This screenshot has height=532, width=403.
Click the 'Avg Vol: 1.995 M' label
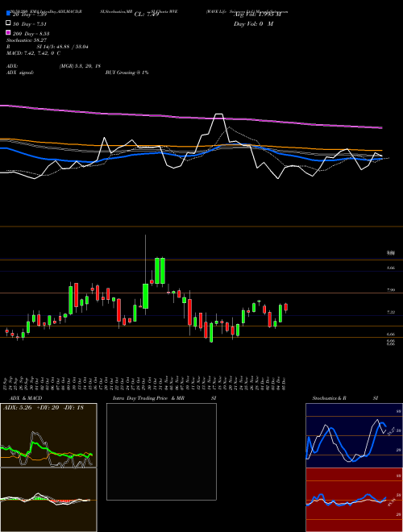click(x=258, y=15)
